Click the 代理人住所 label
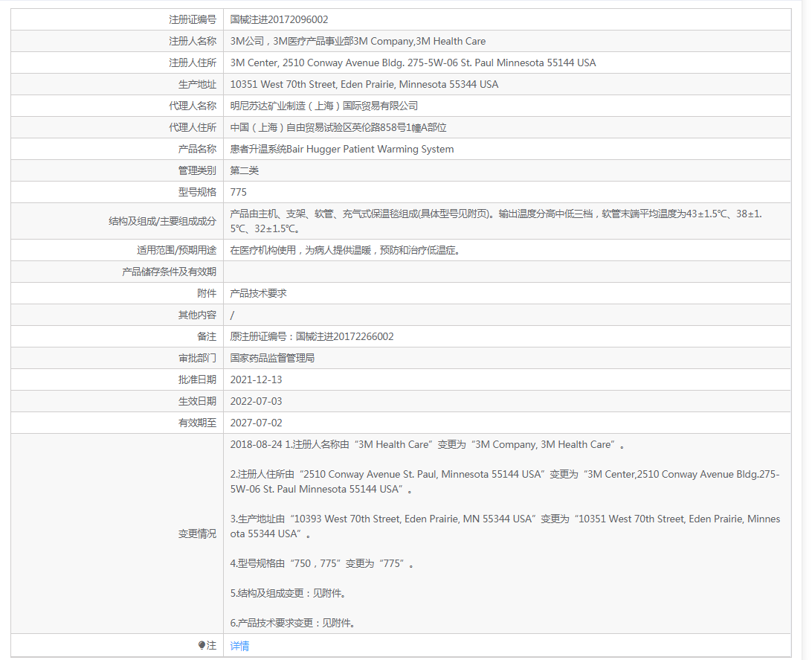This screenshot has width=812, height=660. coord(192,127)
